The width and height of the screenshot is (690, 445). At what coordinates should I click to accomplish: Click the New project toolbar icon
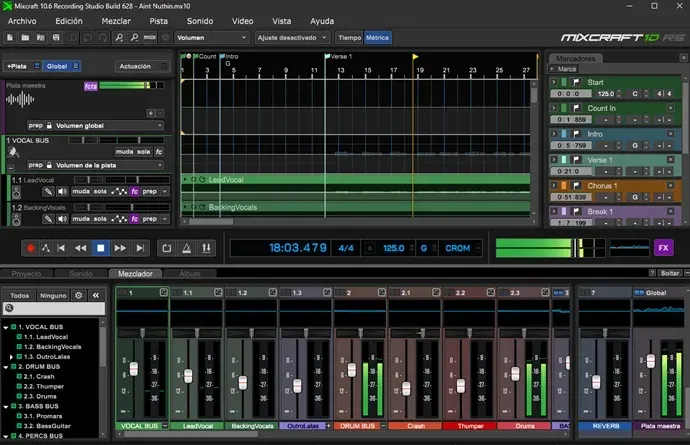[x=10, y=38]
